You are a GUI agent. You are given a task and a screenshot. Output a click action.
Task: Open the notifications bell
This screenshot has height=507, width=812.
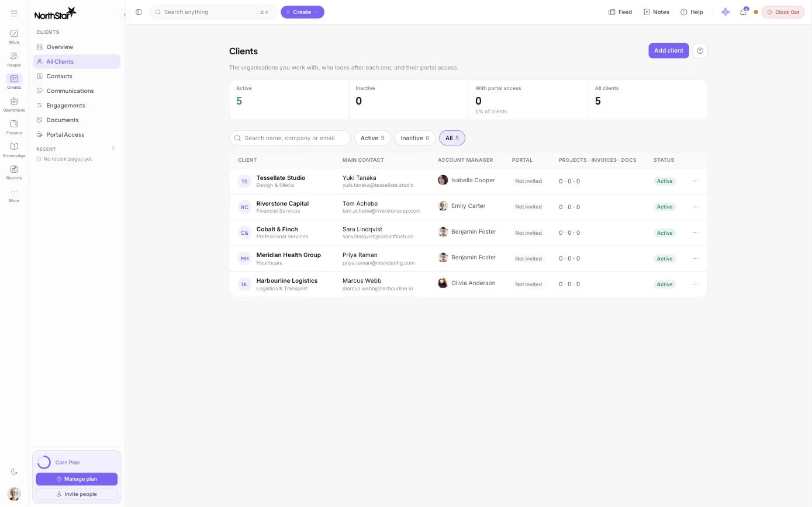pos(743,12)
